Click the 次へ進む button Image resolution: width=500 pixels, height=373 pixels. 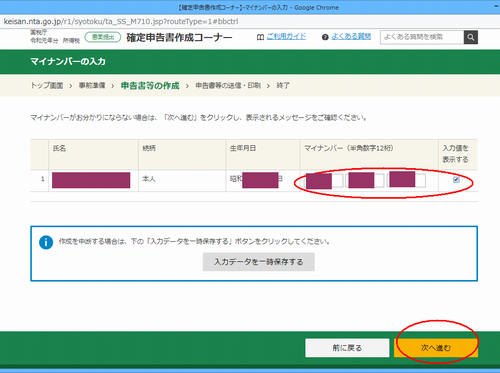coord(436,348)
